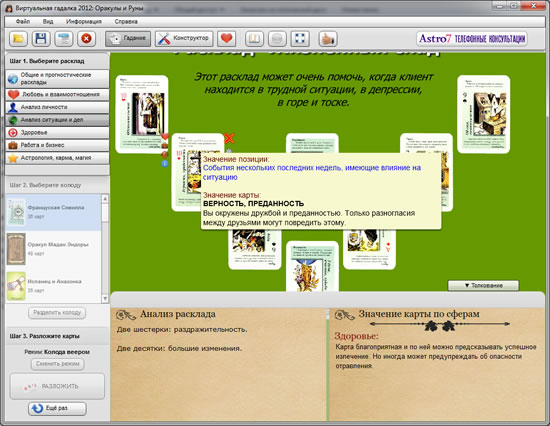Image resolution: width=550 pixels, height=426 pixels.
Task: Click the Ещё раз button
Action: tap(57, 408)
